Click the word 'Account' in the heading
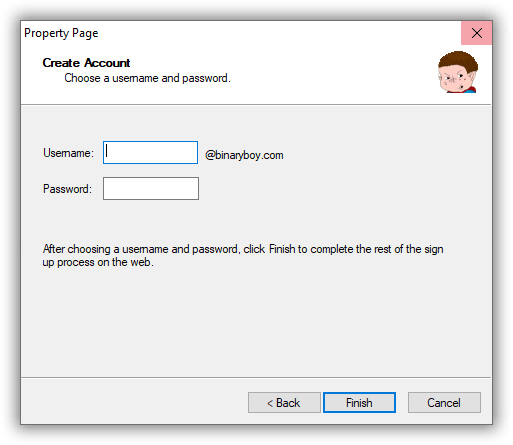This screenshot has height=445, width=513. pos(107,63)
